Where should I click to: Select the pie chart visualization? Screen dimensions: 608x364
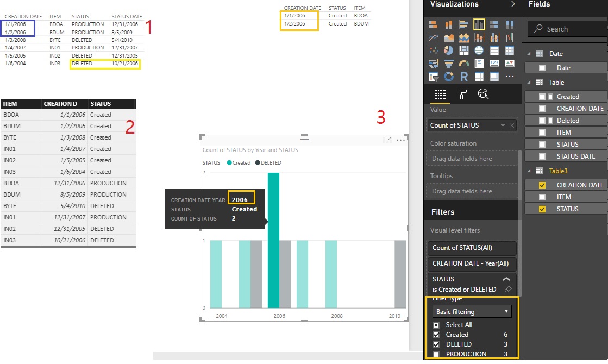pos(449,51)
